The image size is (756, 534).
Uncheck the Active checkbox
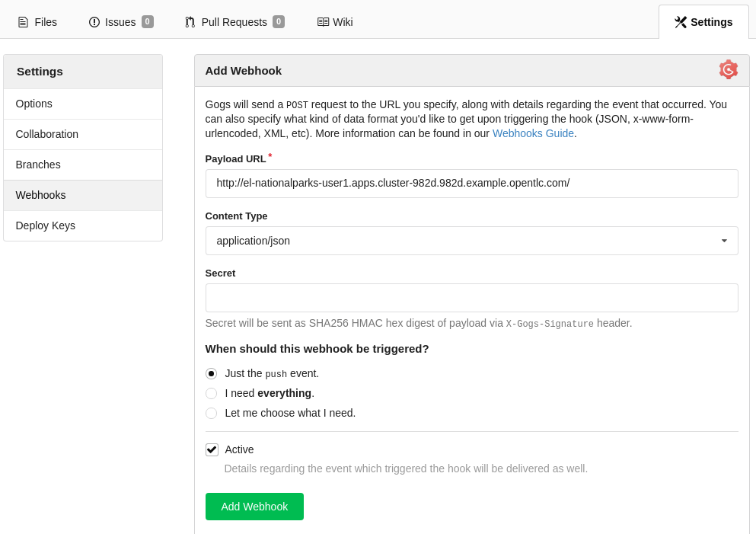pyautogui.click(x=212, y=449)
